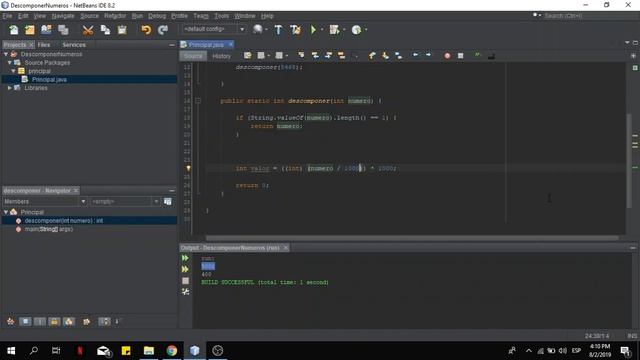This screenshot has width=640, height=360.
Task: Click the Build Project hammer icon
Action: click(278, 30)
